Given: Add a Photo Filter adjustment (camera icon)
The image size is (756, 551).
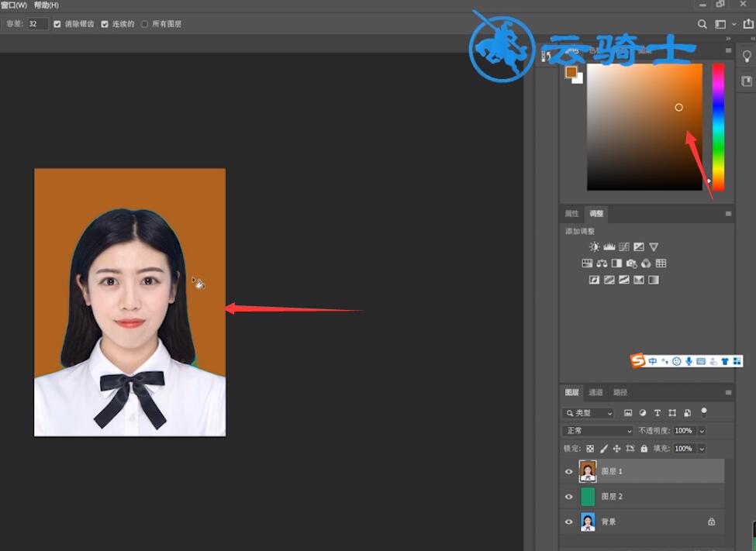Looking at the screenshot, I should tap(632, 263).
